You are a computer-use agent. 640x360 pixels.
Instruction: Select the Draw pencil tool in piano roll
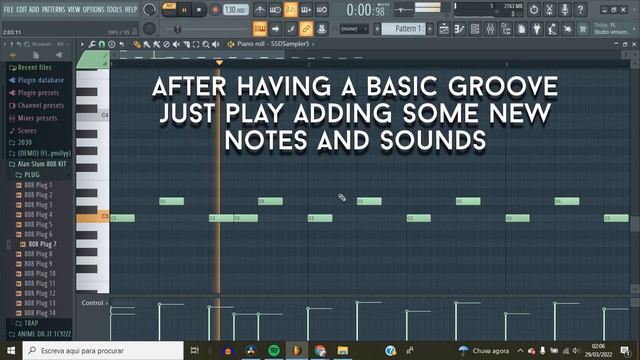coord(137,44)
